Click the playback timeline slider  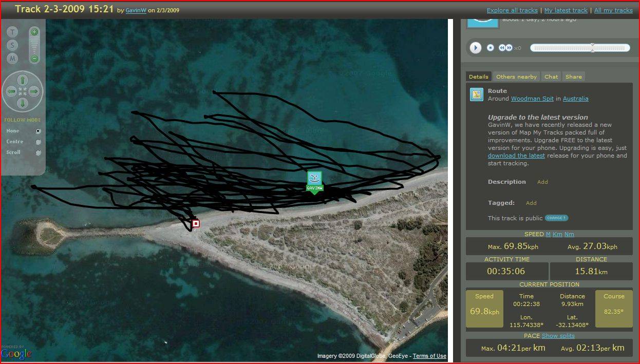pyautogui.click(x=580, y=48)
